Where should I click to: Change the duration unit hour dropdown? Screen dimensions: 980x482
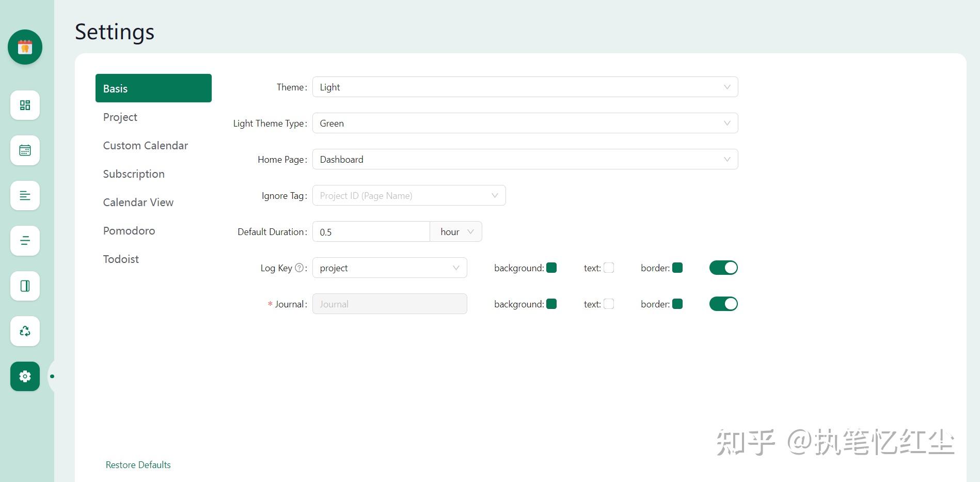[456, 231]
